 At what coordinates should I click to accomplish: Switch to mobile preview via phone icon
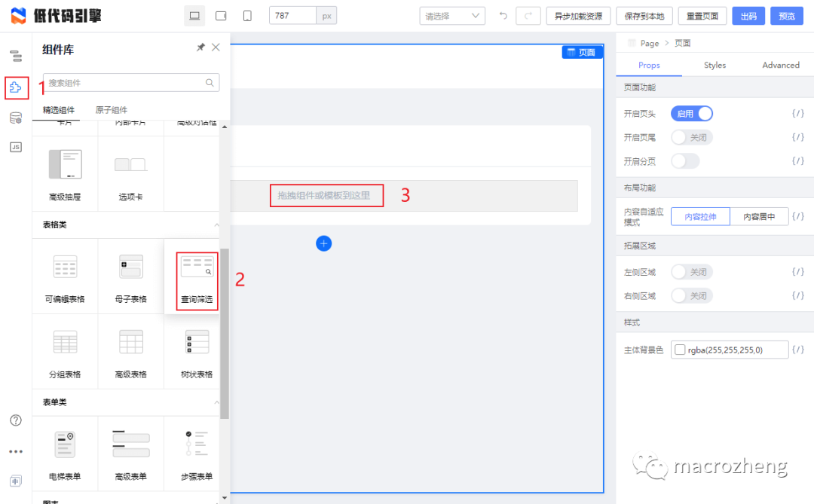[247, 14]
